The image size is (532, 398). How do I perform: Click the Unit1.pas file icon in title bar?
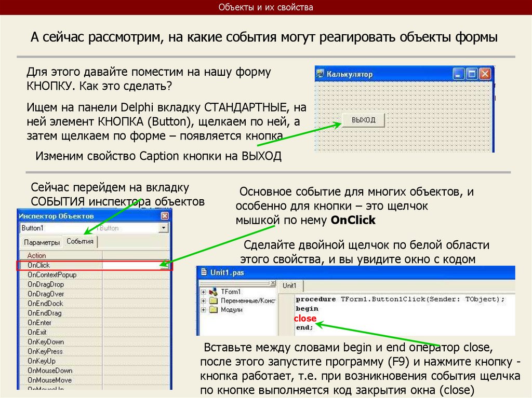click(x=204, y=272)
